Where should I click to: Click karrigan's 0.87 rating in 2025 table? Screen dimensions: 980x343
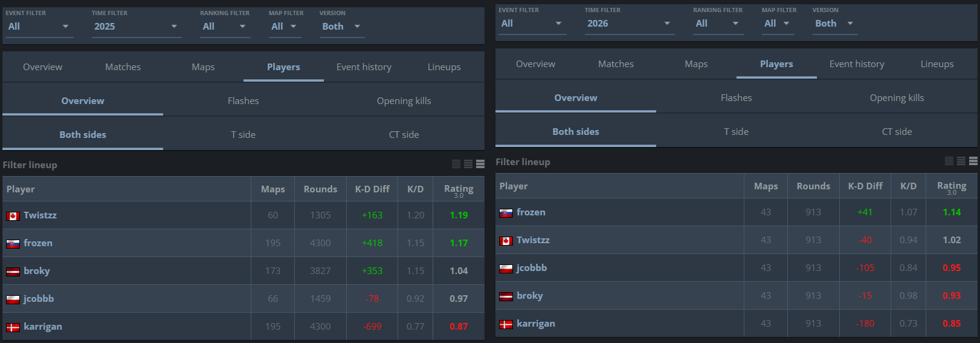(459, 327)
